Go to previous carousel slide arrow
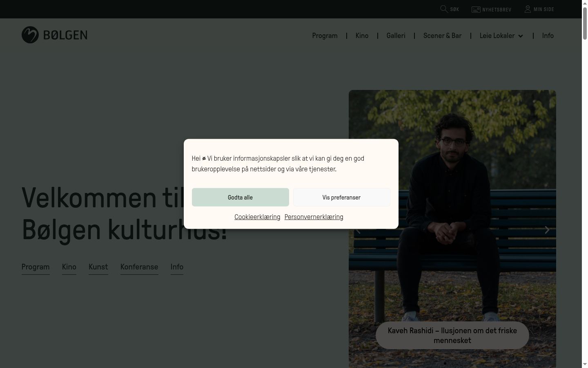This screenshot has width=588, height=368. point(358,230)
